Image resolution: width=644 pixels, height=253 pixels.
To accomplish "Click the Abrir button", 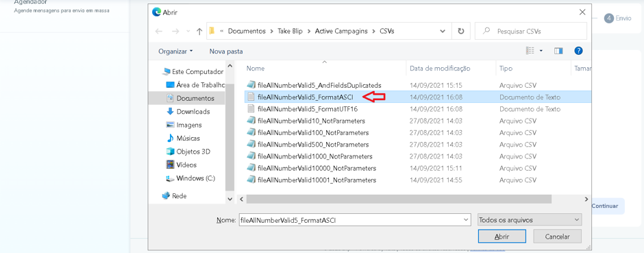I will (x=502, y=237).
